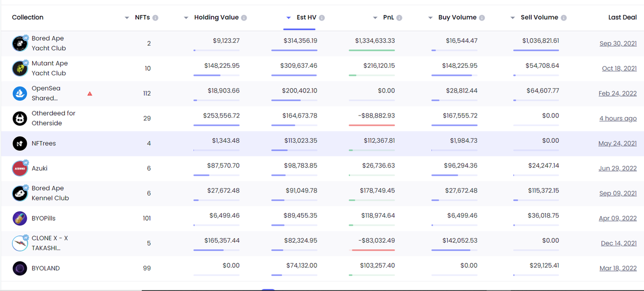Select the 'Bored Ape Kennel Club' collection name
Viewport: 644px width, 291px height.
pos(50,193)
